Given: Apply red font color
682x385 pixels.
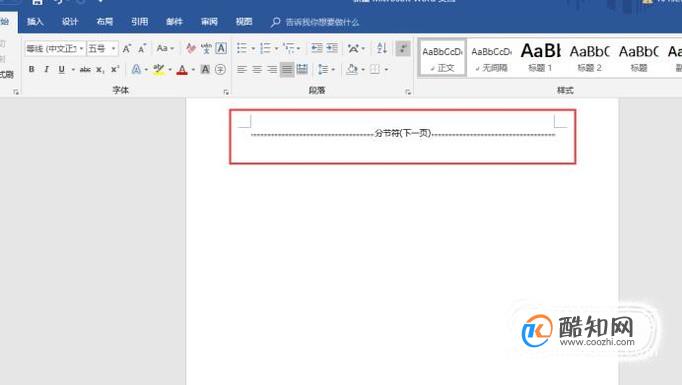Looking at the screenshot, I should [182, 70].
